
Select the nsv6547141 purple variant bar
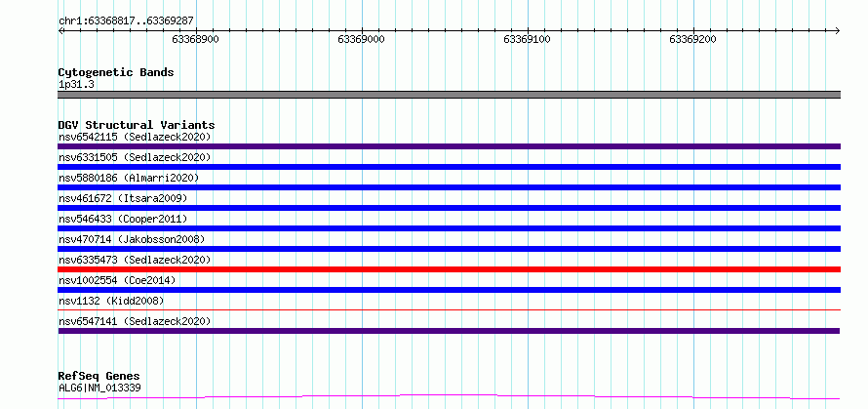pyautogui.click(x=449, y=331)
